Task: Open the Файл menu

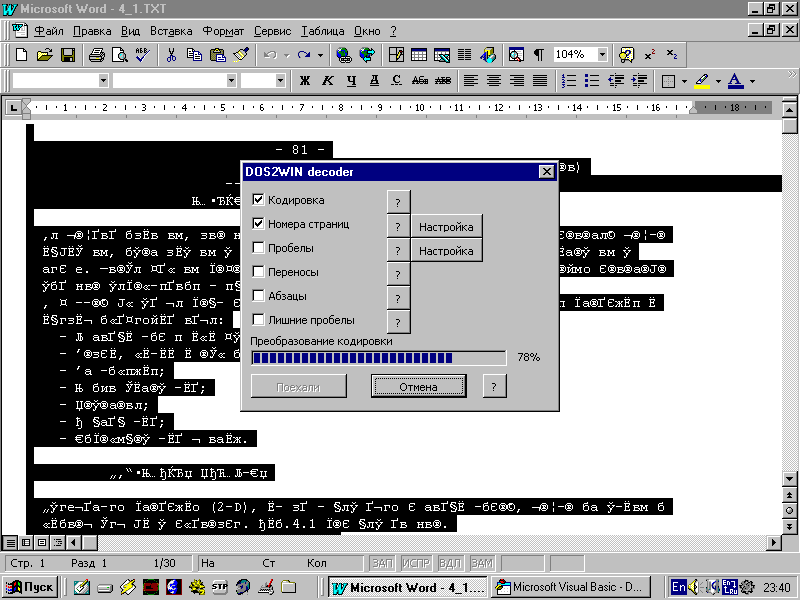Action: tap(49, 31)
